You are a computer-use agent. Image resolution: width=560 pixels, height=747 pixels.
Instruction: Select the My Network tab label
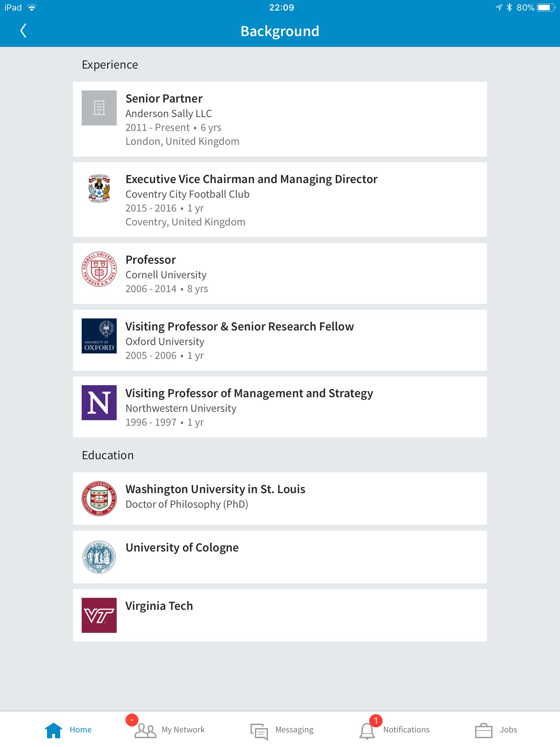183,729
